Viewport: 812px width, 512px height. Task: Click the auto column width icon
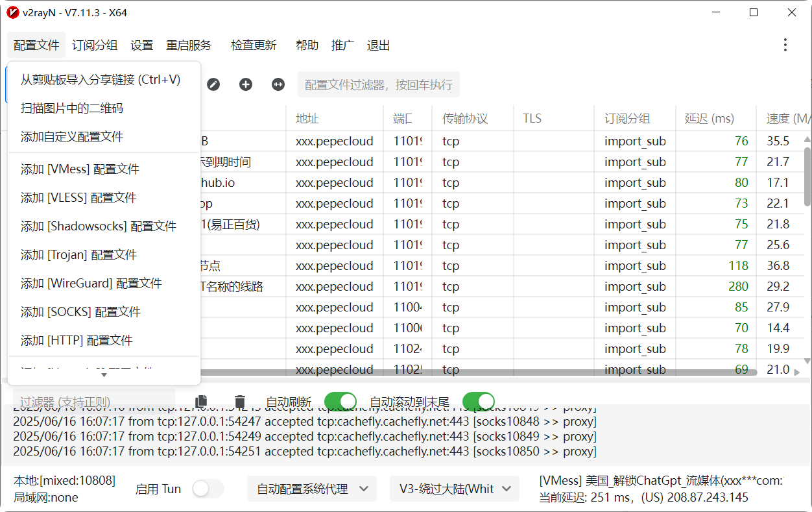pyautogui.click(x=278, y=84)
